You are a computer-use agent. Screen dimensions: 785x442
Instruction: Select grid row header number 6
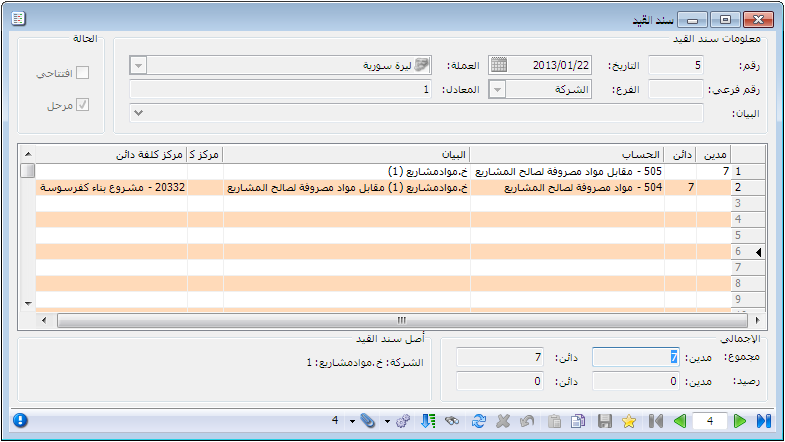748,251
